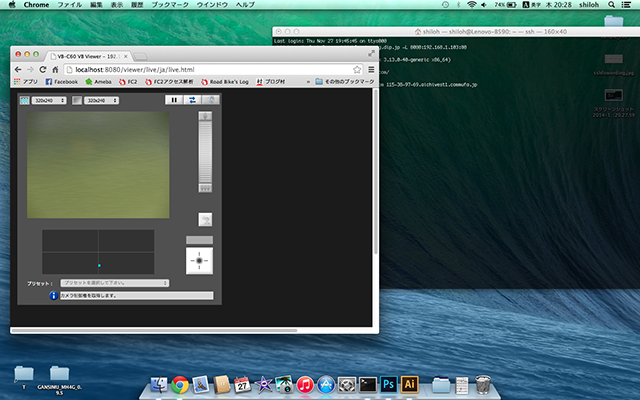Open Spotlight search in the menu bar

click(x=611, y=5)
